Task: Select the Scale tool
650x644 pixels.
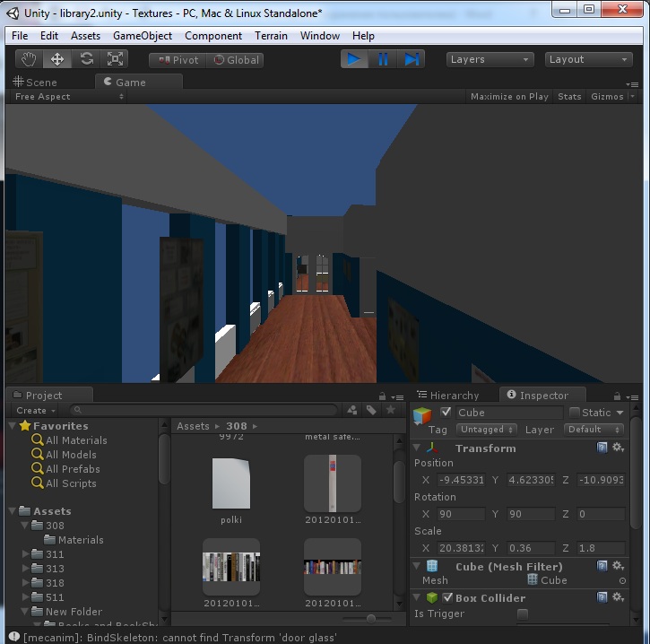Action: [x=116, y=59]
